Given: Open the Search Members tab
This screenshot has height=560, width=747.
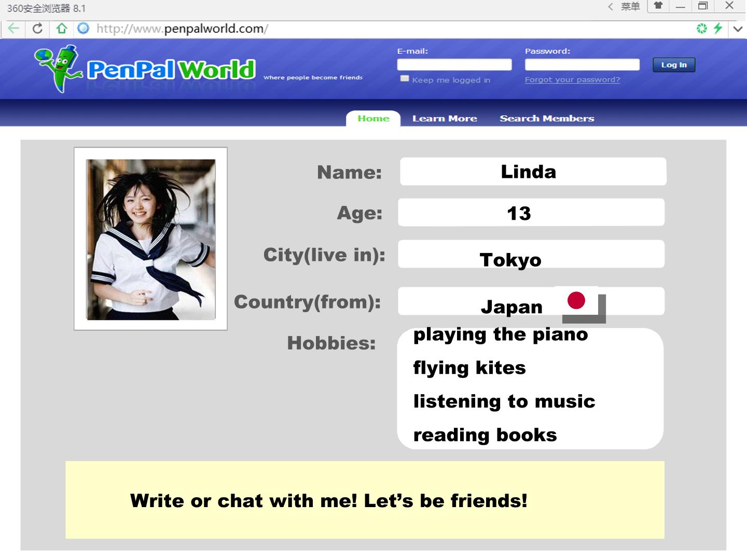Looking at the screenshot, I should (547, 118).
